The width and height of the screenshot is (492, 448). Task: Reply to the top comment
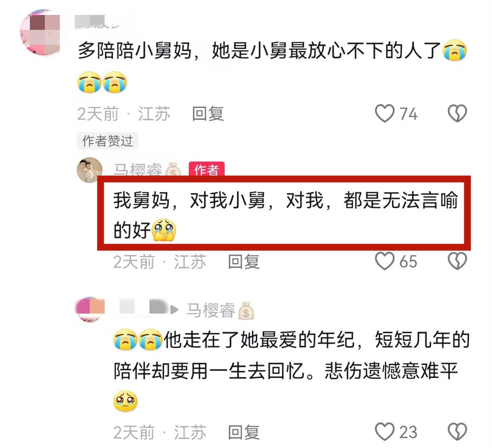[x=208, y=113]
